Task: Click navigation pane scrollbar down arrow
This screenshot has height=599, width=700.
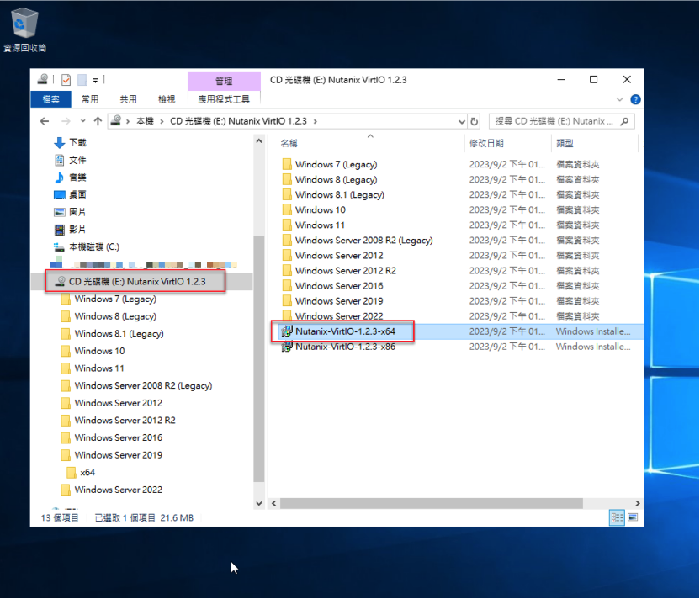Action: pyautogui.click(x=259, y=503)
